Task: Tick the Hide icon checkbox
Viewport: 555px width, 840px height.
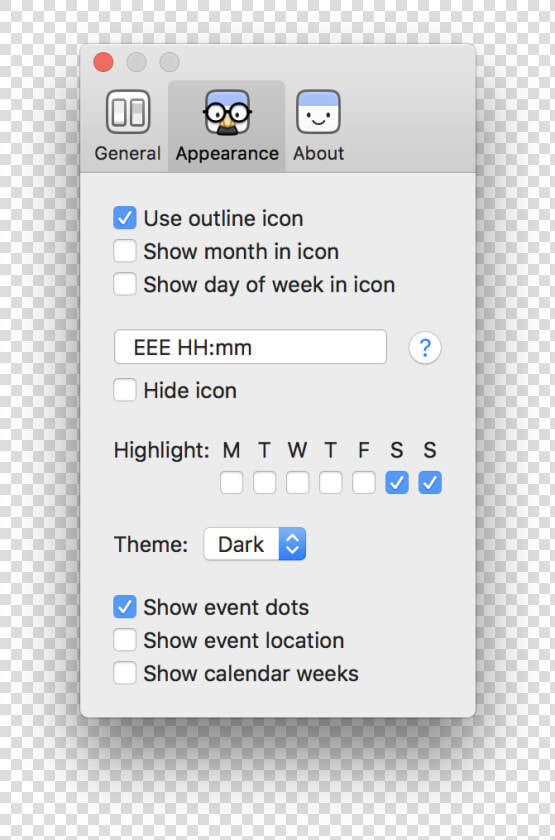Action: 125,390
